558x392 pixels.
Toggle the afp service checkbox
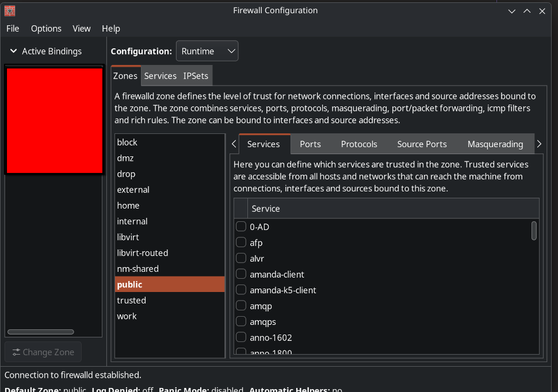coord(241,243)
